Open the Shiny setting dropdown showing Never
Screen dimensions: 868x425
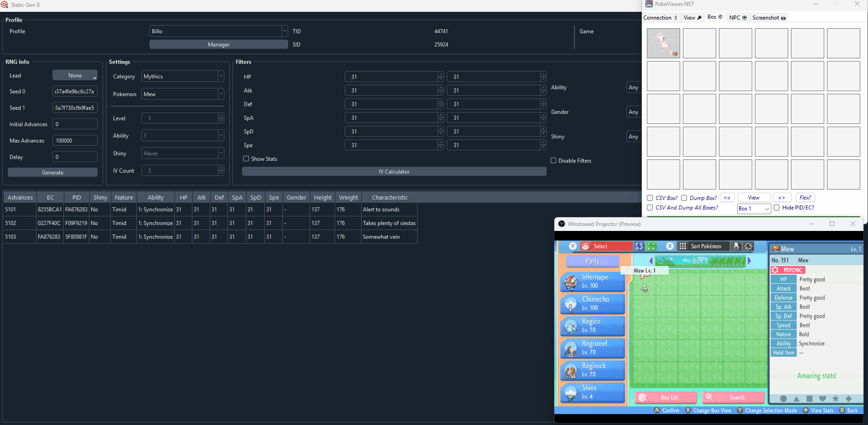coord(182,153)
